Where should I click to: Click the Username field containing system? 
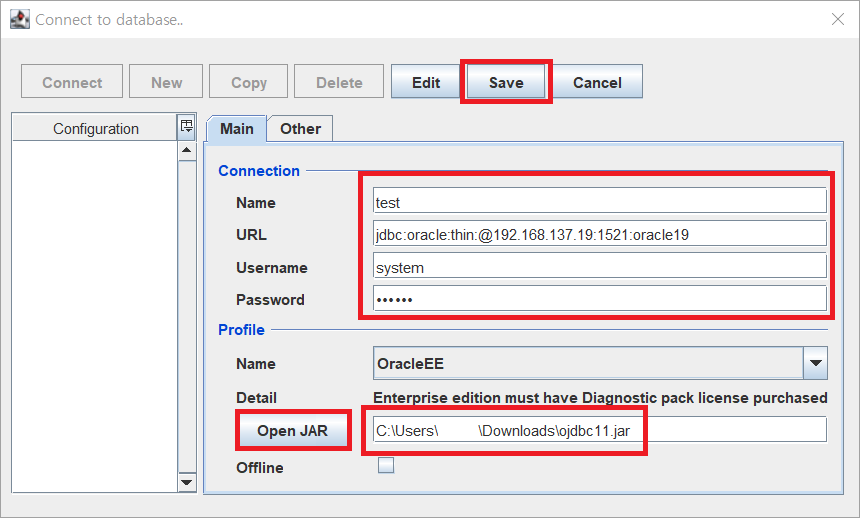(x=599, y=266)
